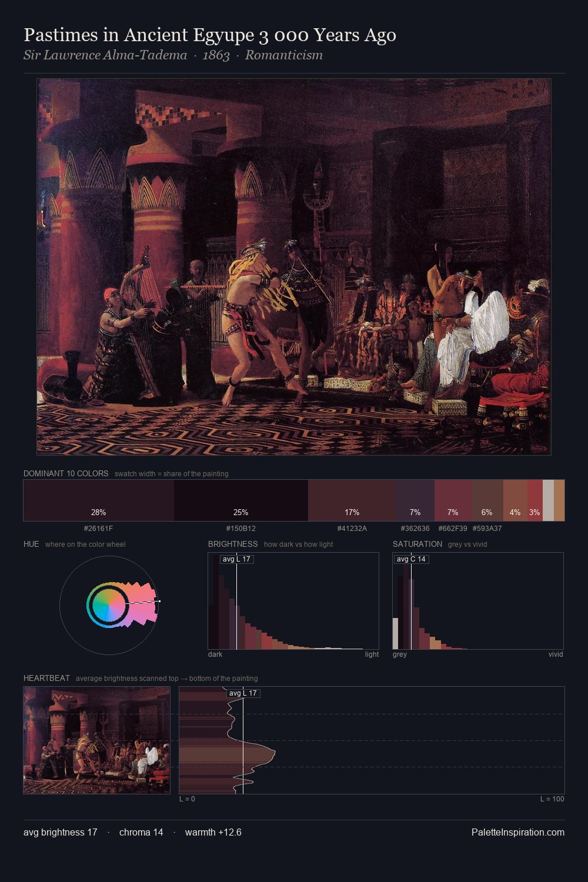The image size is (588, 882).
Task: Click 'warmth +12.6' in the footer
Action: click(213, 832)
